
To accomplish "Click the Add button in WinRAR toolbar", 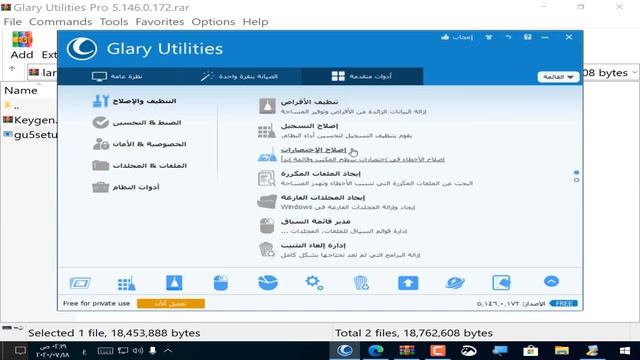I will coord(22,46).
